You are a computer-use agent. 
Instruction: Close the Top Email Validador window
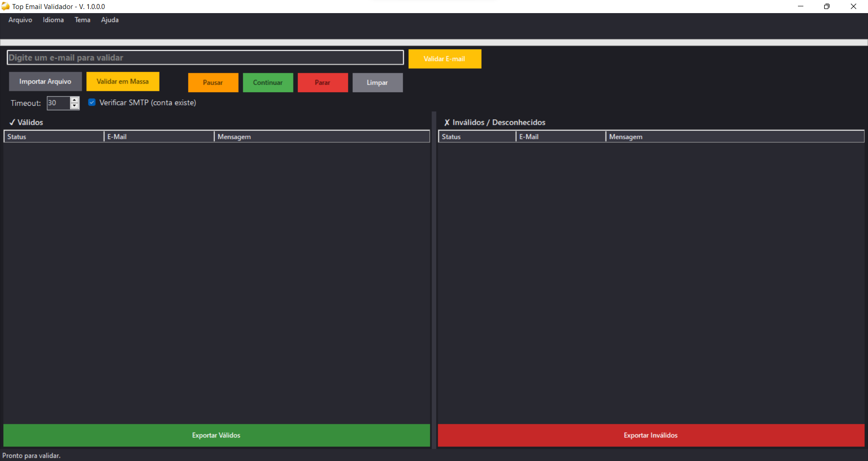tap(854, 6)
